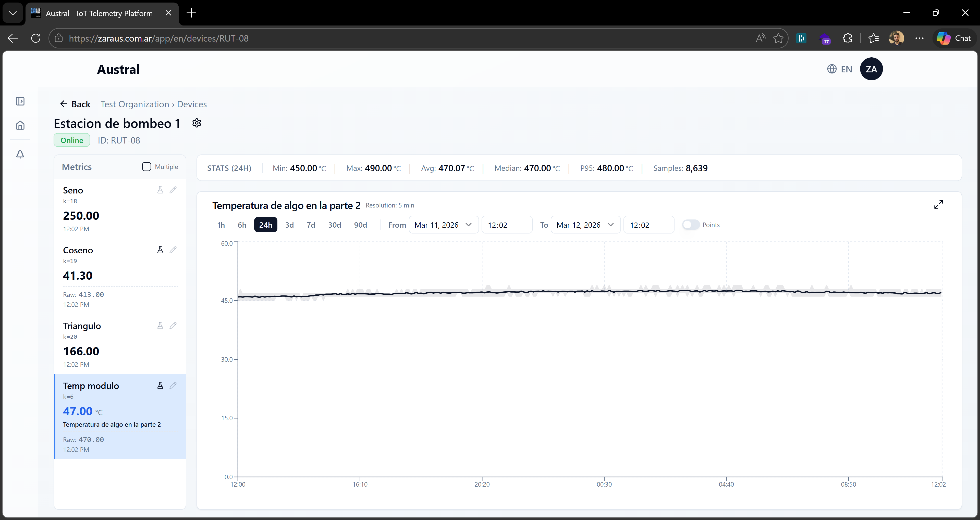Image resolution: width=980 pixels, height=520 pixels.
Task: Open the Devices breadcrumb link
Action: (192, 104)
